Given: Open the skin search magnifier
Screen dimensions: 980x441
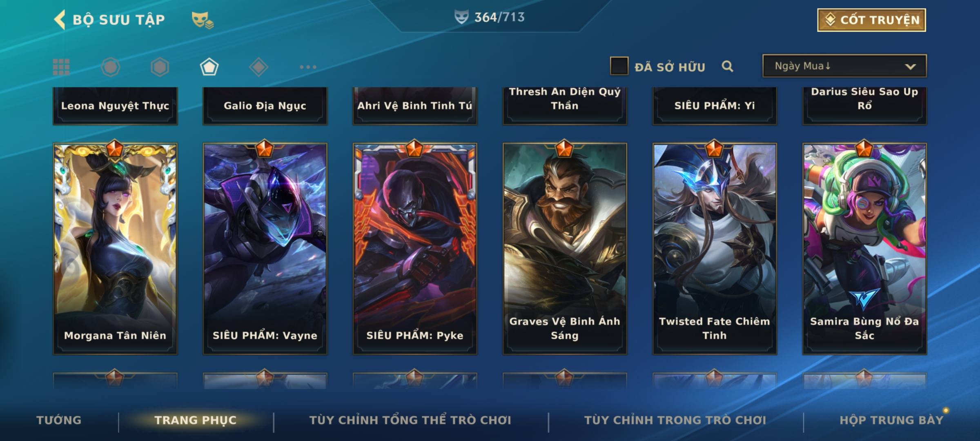Looking at the screenshot, I should (x=727, y=66).
